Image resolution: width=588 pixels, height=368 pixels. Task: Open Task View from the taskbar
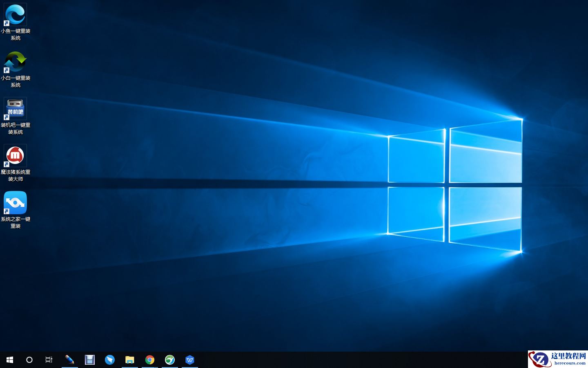coord(49,360)
